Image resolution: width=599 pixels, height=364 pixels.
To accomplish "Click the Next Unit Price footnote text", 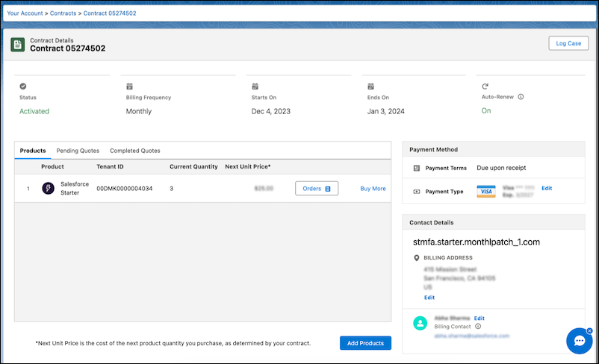I will coord(173,343).
